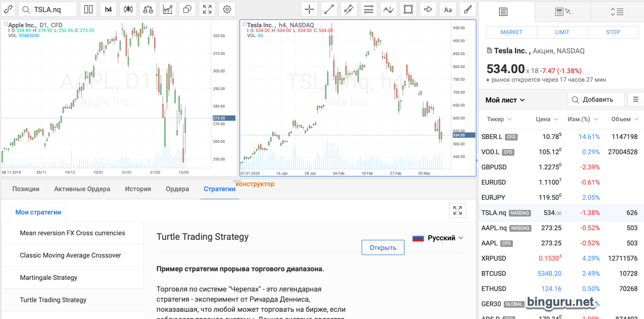644x319 pixels.
Task: Select VOD.L row in watchlist
Action: pyautogui.click(x=561, y=152)
